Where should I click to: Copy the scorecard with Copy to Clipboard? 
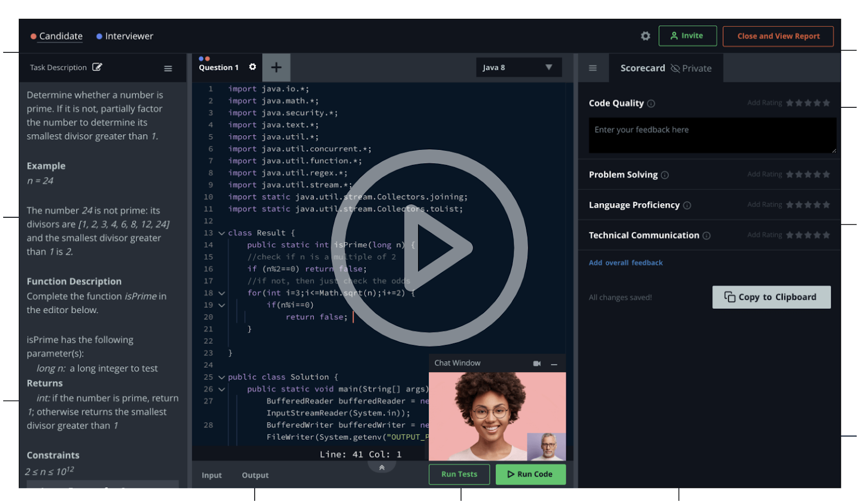(771, 297)
